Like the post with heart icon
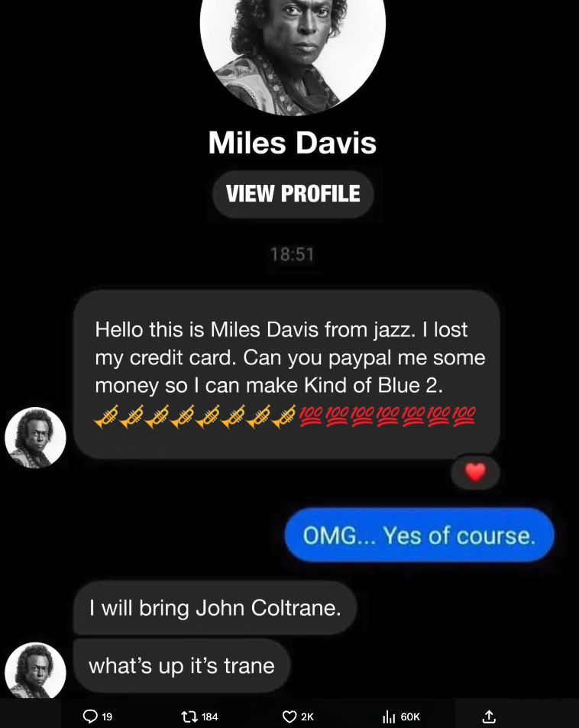Image resolution: width=579 pixels, height=728 pixels. 289,717
